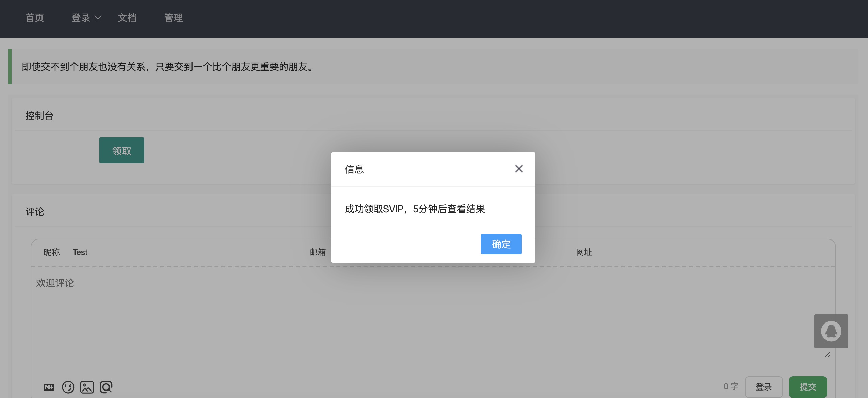The height and width of the screenshot is (398, 868).
Task: Expand the 登录 dropdown arrow
Action: pyautogui.click(x=98, y=17)
